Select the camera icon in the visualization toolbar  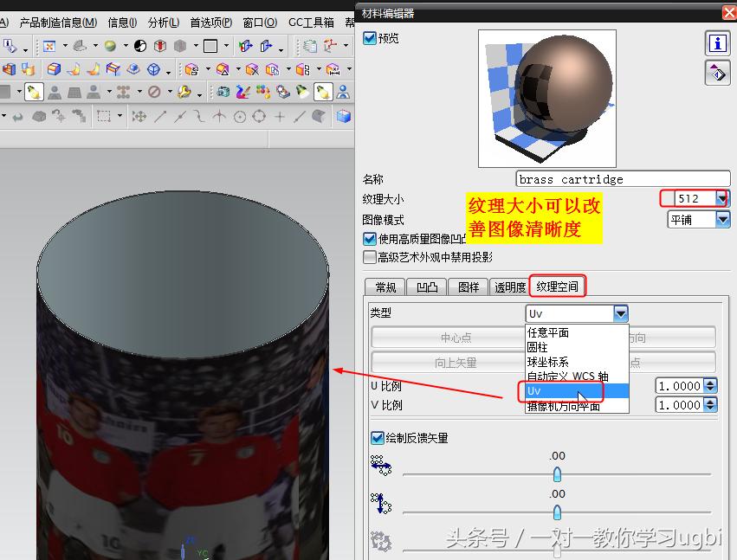[223, 91]
